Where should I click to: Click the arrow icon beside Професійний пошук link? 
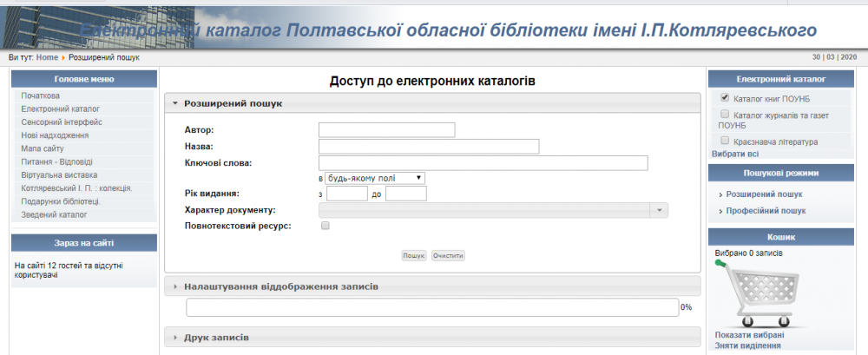(x=720, y=211)
